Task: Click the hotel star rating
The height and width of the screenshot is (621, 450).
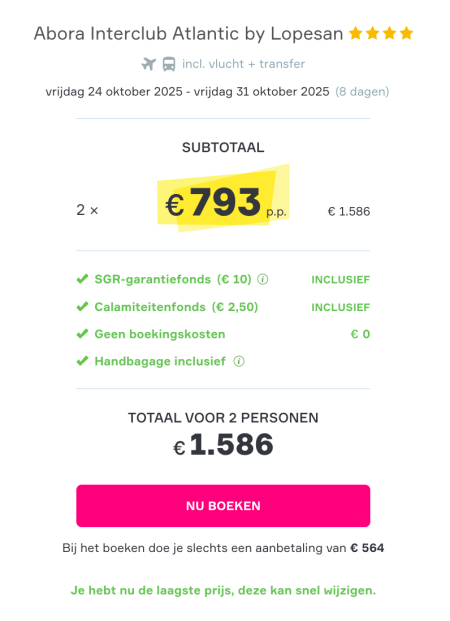Action: 381,33
